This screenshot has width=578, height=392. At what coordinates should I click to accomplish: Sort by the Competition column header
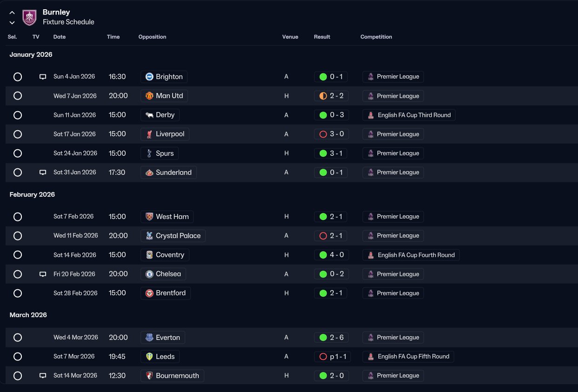point(376,37)
